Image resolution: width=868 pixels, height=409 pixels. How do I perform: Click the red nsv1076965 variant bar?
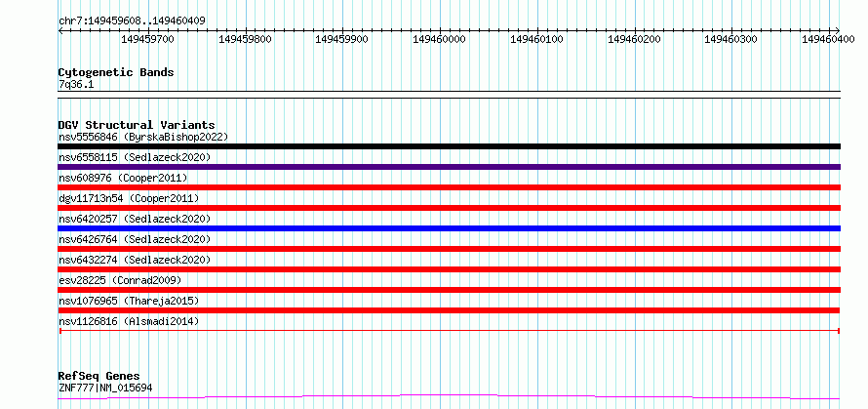tap(449, 310)
